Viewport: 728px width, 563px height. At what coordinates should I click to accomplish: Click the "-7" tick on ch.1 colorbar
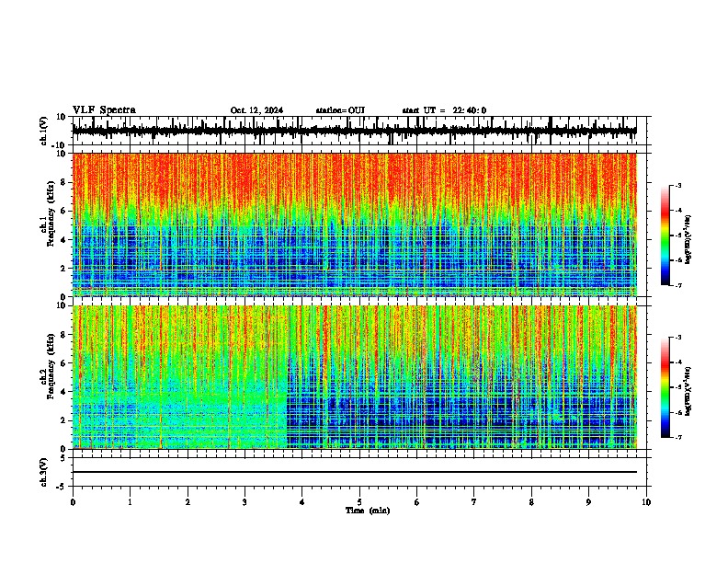tap(678, 286)
